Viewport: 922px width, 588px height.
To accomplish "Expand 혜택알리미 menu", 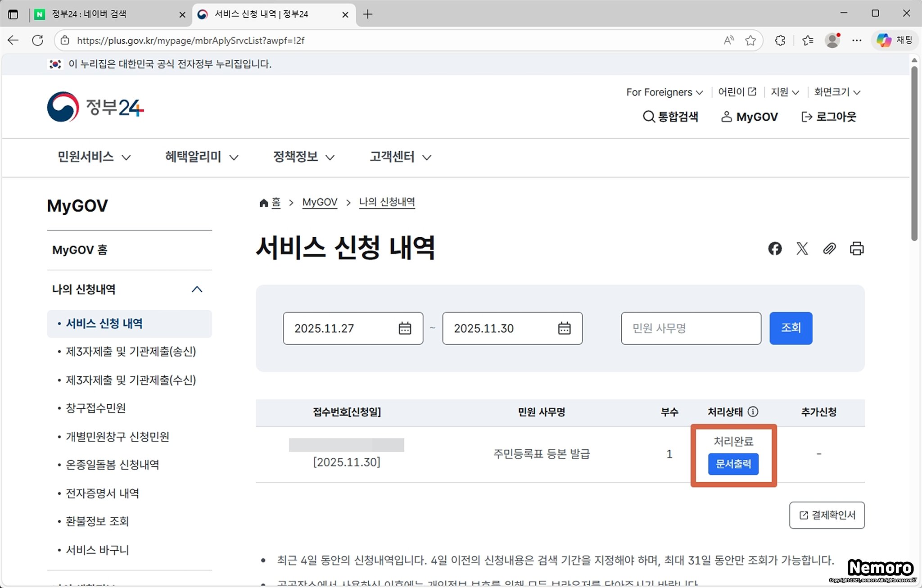I will tap(201, 157).
